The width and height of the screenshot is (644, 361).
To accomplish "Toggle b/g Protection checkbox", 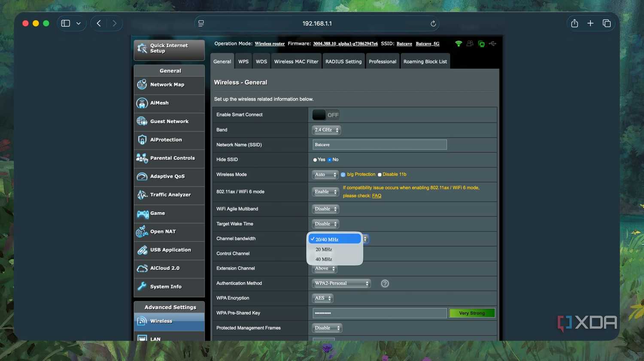I will (343, 174).
